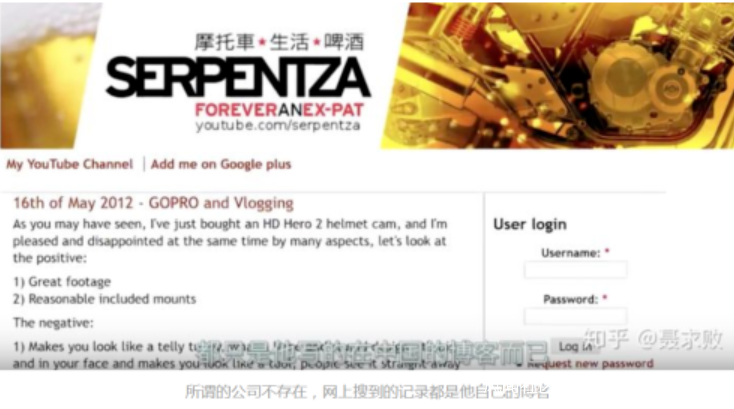Click the SERPENTZA logo text
This screenshot has width=734, height=409.
click(238, 78)
